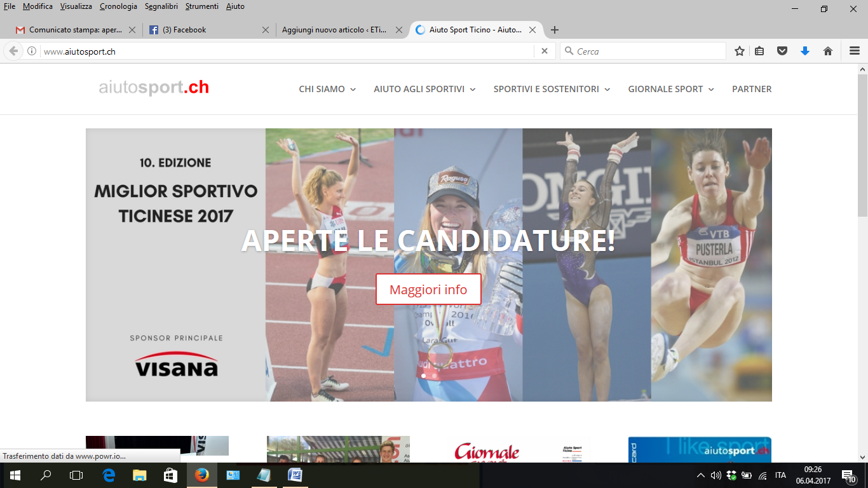Screen dimensions: 868x488
Task: Open the bookmarks list icon
Action: coord(759,51)
